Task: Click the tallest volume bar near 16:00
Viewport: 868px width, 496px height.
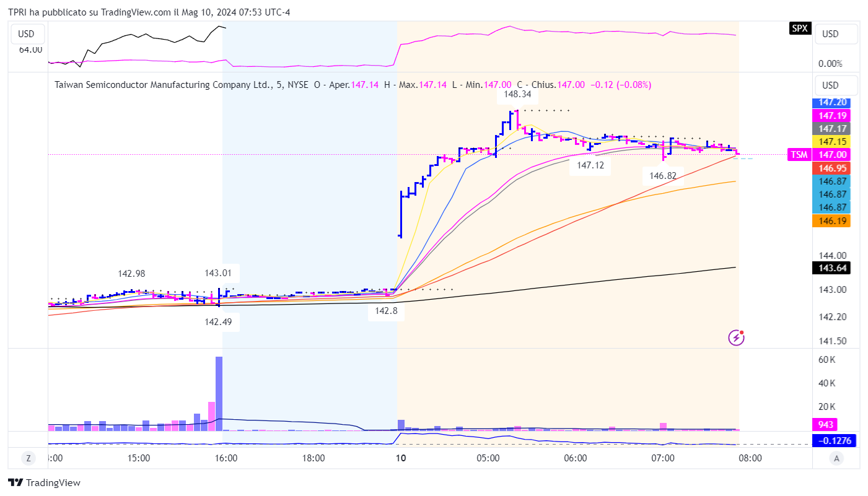Action: click(219, 393)
